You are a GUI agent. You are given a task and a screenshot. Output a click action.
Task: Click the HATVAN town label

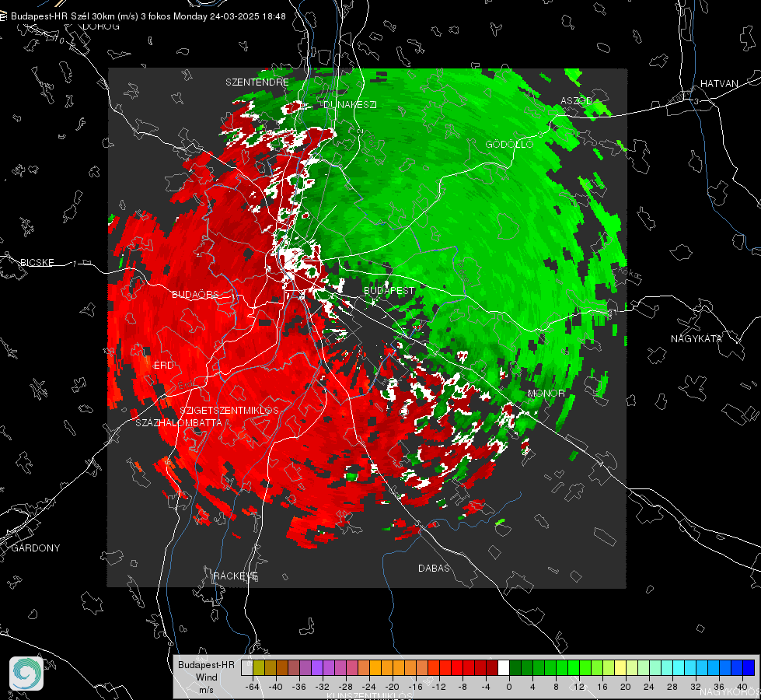[x=719, y=84]
